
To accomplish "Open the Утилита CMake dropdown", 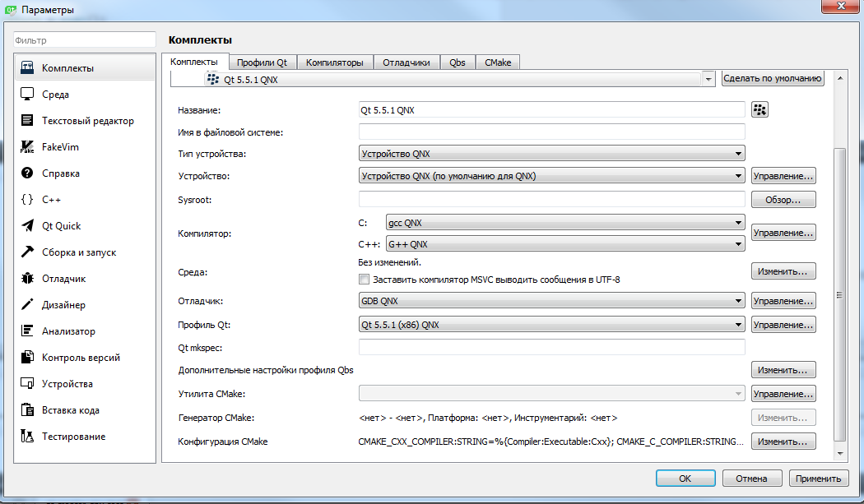I will coord(551,394).
